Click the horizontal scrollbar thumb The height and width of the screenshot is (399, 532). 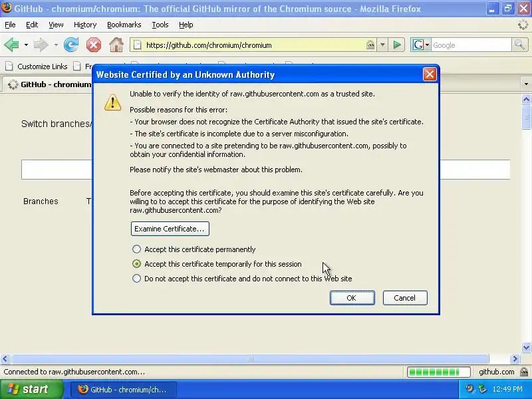[x=251, y=358]
